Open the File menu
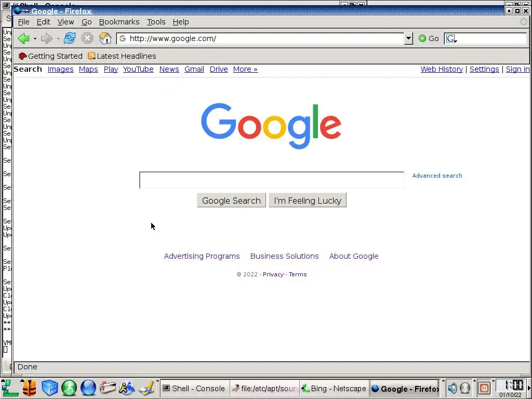This screenshot has width=532, height=399. 23,22
